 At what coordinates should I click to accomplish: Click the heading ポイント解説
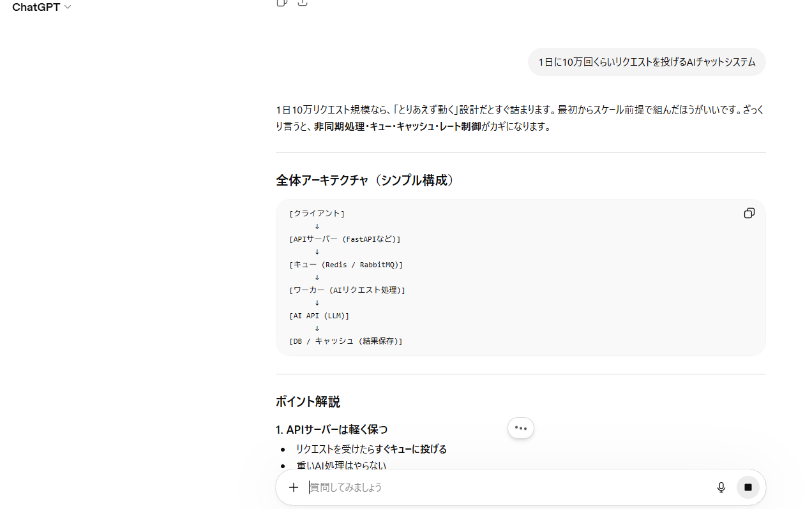308,402
